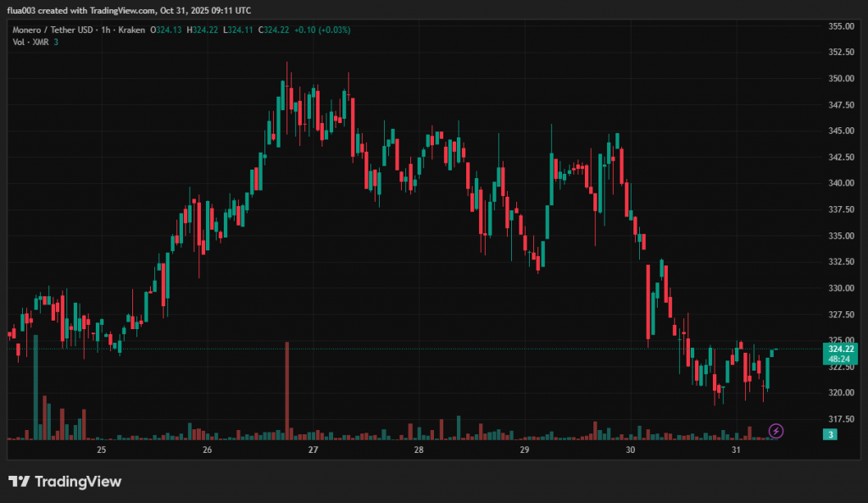868x503 pixels.
Task: Click the tallest green volume bar
Action: coord(36,390)
